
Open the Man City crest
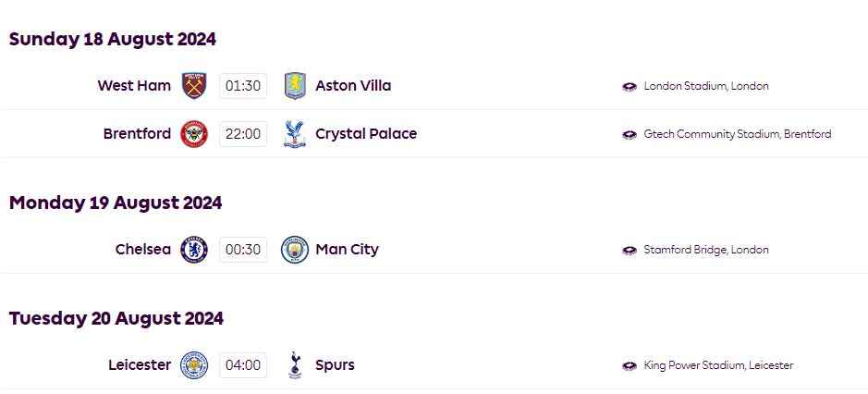(295, 250)
